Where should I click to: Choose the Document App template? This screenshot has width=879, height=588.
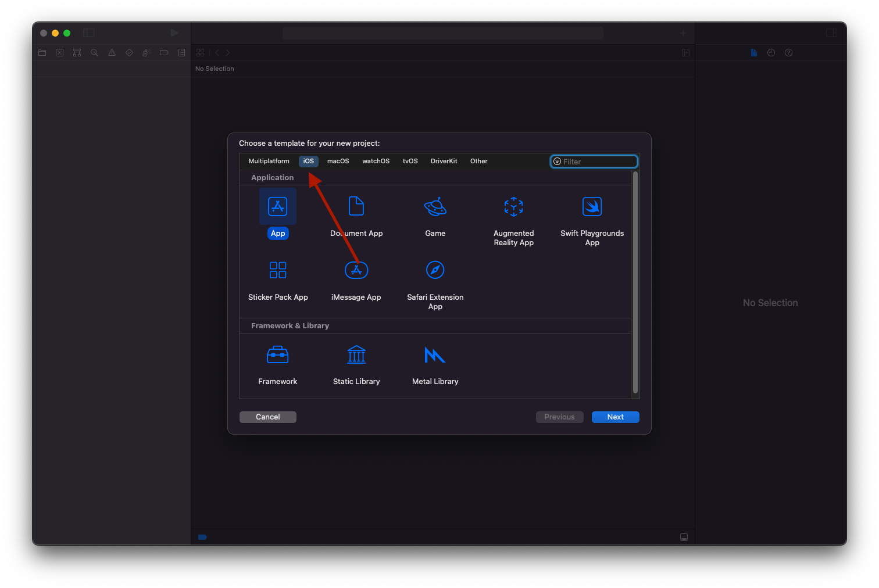(x=356, y=206)
